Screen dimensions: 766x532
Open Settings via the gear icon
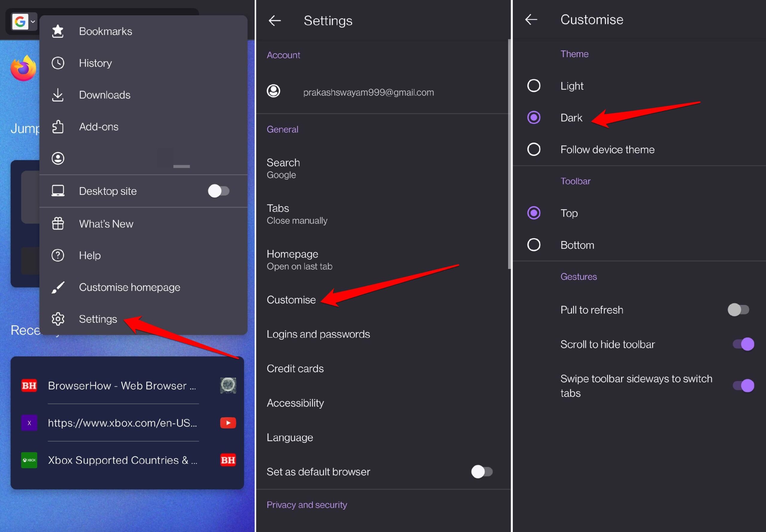coord(58,319)
